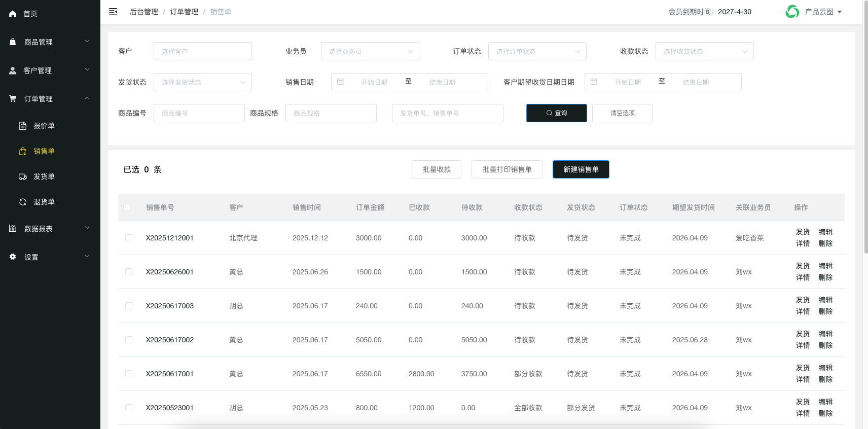Click the 退货单 refresh icon
Image resolution: width=868 pixels, height=429 pixels.
(23, 202)
